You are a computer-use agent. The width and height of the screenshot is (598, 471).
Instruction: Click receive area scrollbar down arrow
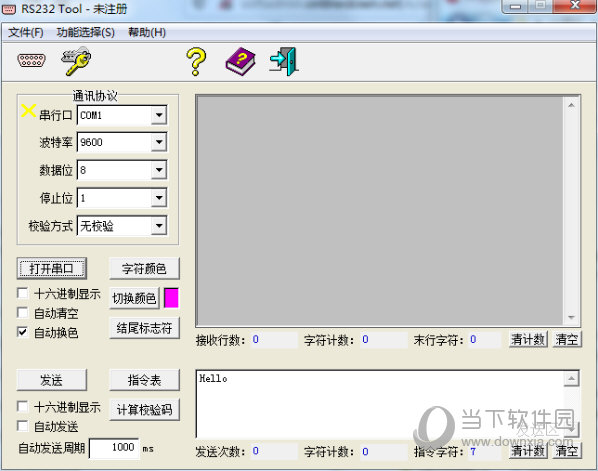coord(571,317)
